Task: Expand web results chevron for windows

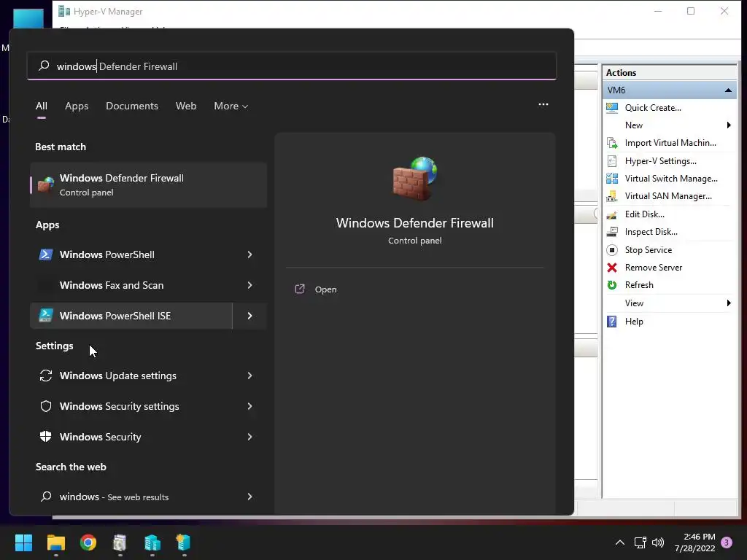Action: pos(249,497)
